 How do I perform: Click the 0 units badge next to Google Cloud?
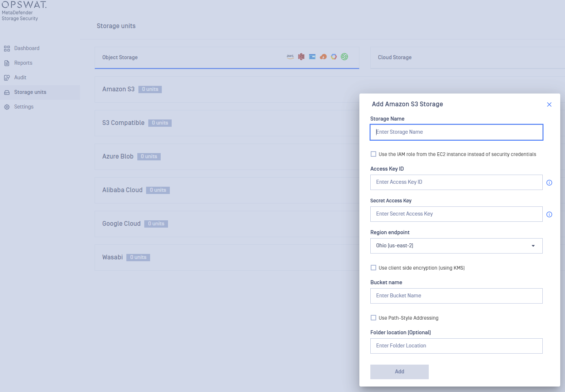point(156,224)
